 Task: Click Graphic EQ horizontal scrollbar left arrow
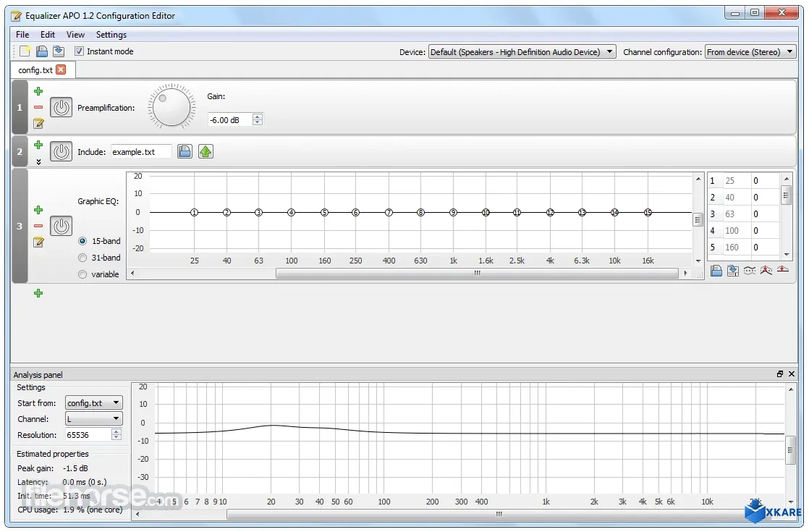[132, 273]
